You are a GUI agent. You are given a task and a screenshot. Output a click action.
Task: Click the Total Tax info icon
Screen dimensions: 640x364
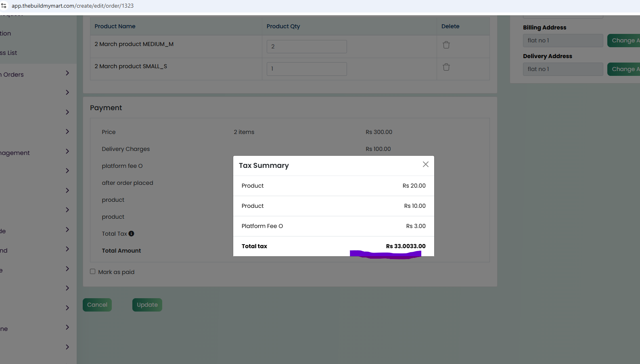tap(131, 234)
